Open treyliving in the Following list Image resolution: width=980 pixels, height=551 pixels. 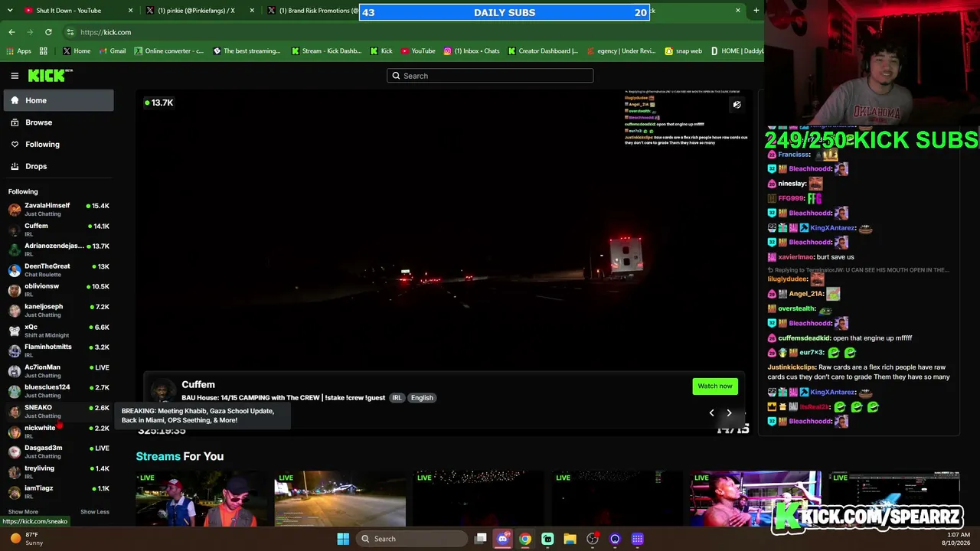click(59, 472)
